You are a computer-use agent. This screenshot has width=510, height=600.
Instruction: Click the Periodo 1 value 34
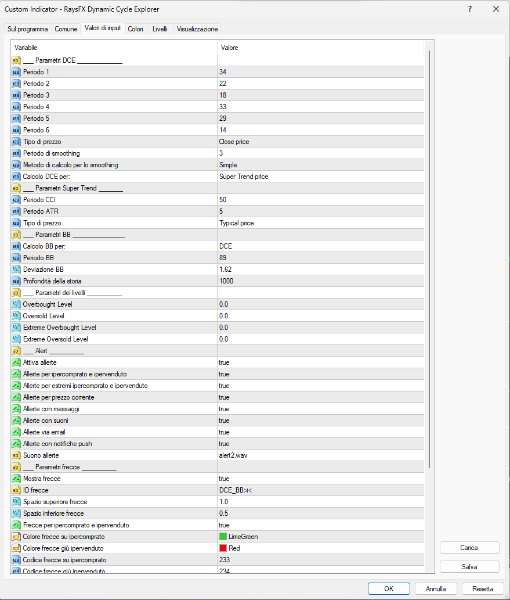click(x=223, y=72)
